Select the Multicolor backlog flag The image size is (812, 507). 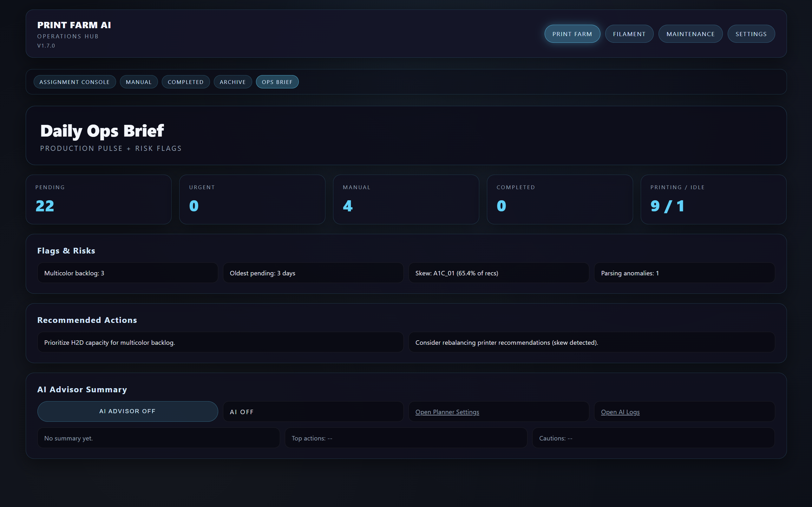[x=128, y=273]
